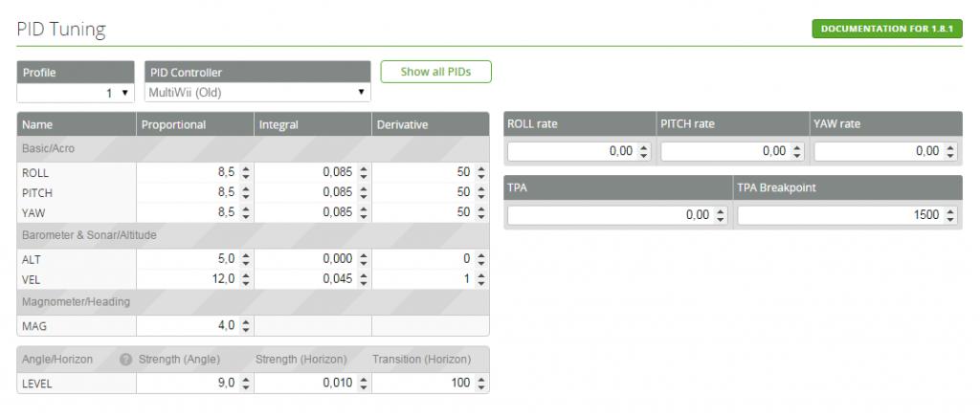Click the ROLL Proportional value field
Viewport: 980px width, 416px height.
coord(188,173)
